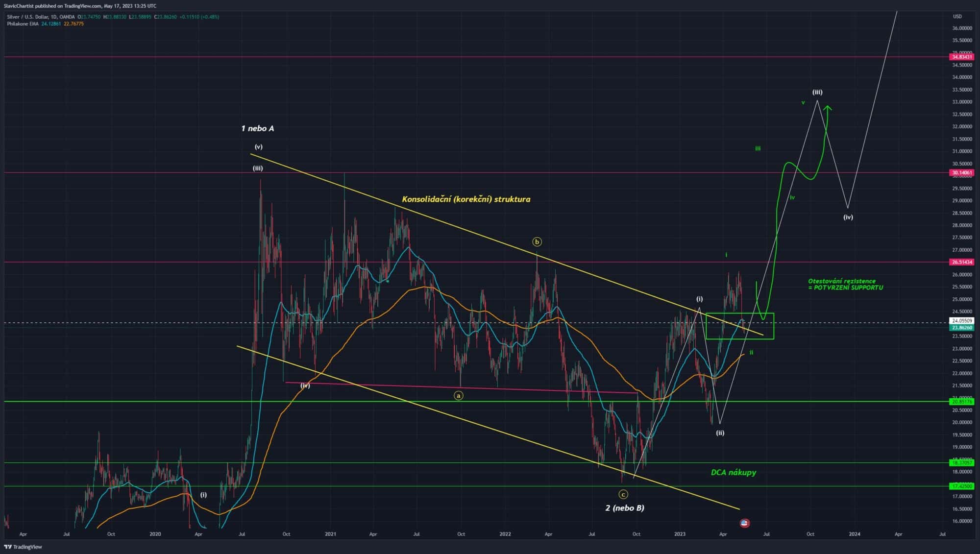
Task: Select the 18.37057 green level label
Action: tap(962, 462)
